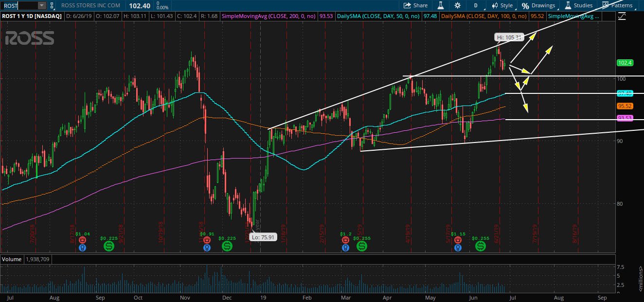Select SimpleMovingAvg (CLOSE, 200, 0, no) study label

(269, 16)
